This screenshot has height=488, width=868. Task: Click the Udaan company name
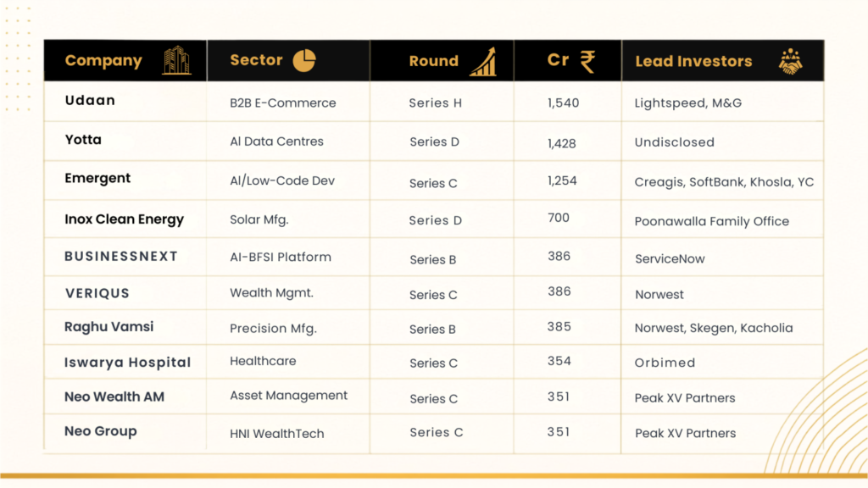tap(90, 100)
